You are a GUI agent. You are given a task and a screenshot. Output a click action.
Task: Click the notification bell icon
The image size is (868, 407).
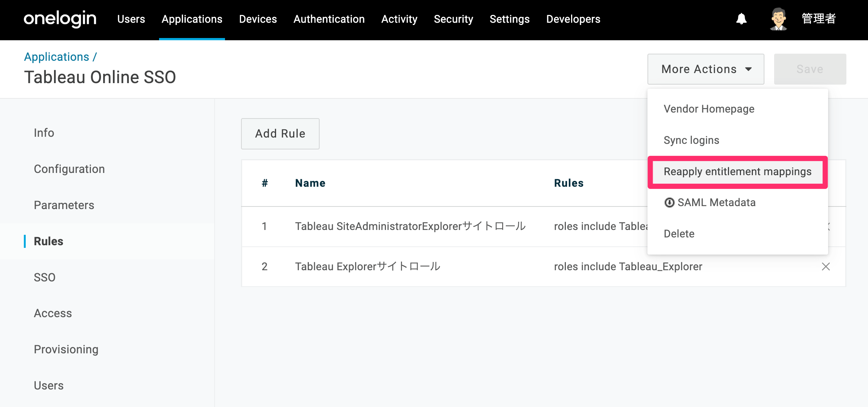click(741, 19)
